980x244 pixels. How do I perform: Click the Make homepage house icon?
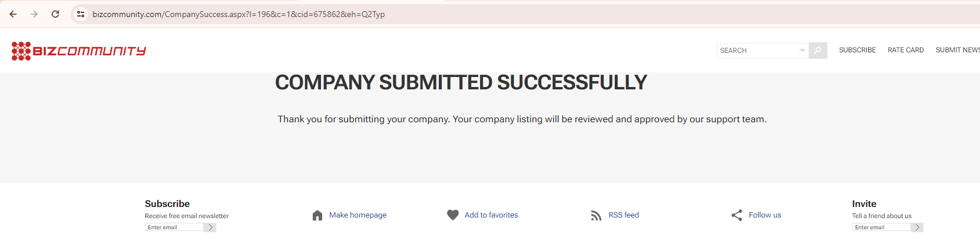pos(317,215)
